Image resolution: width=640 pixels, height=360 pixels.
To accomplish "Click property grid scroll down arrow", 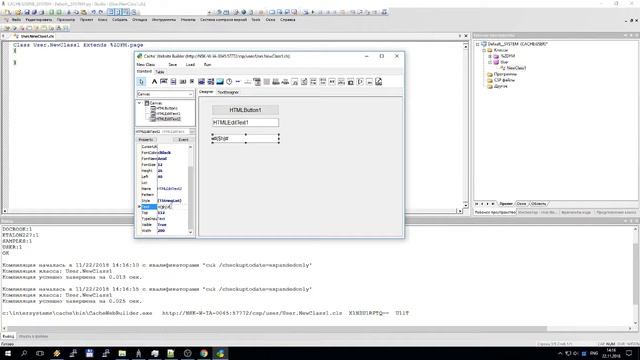I will [191, 232].
